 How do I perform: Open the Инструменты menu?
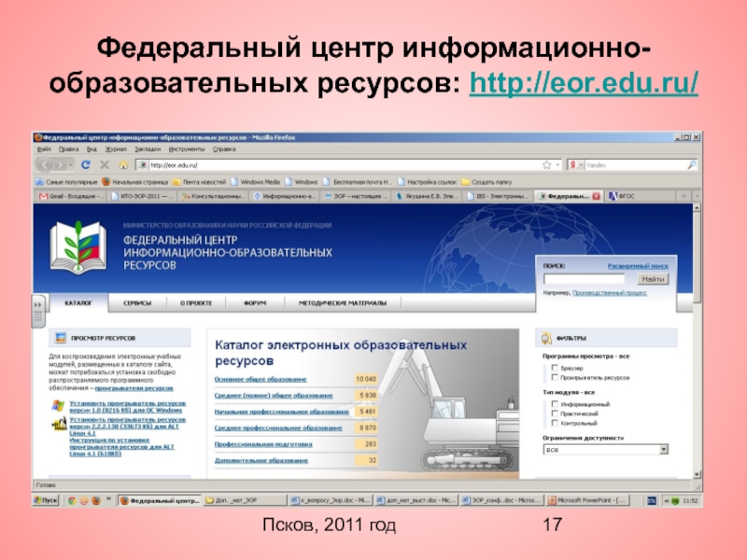point(186,149)
